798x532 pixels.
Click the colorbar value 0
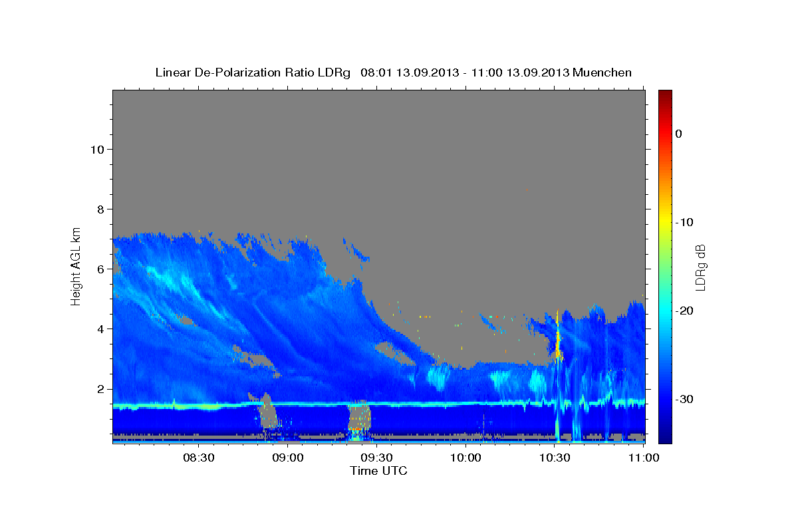click(678, 134)
